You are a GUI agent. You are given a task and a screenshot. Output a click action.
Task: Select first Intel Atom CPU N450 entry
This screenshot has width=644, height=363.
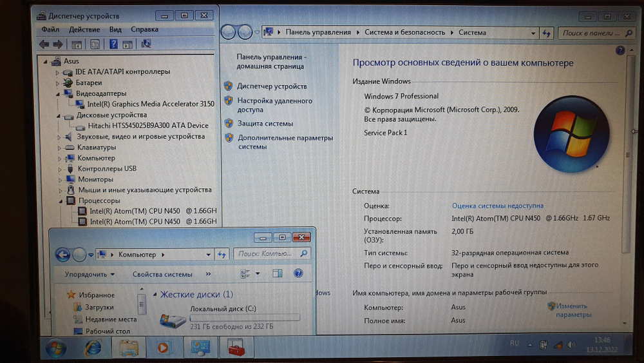pos(153,211)
